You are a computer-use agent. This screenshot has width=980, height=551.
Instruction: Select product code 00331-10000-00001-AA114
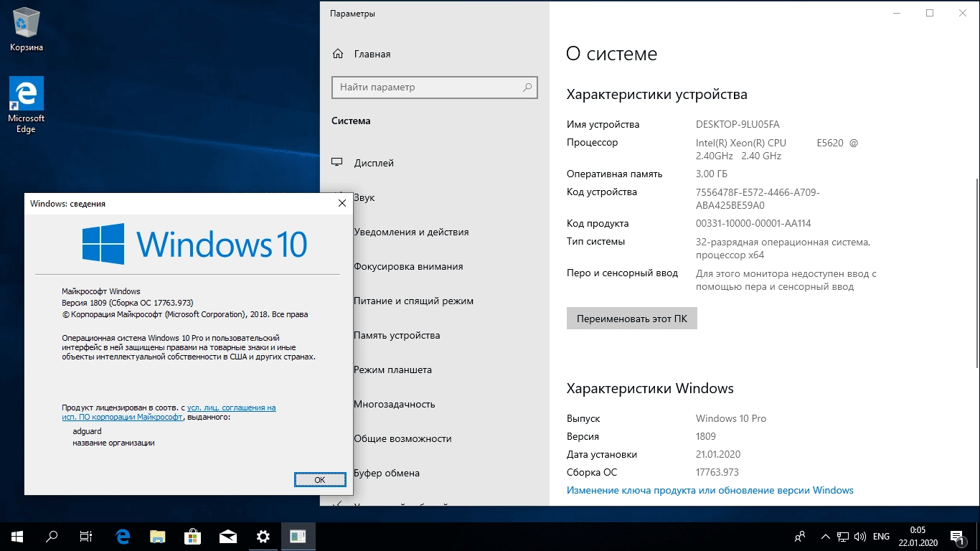pyautogui.click(x=753, y=223)
